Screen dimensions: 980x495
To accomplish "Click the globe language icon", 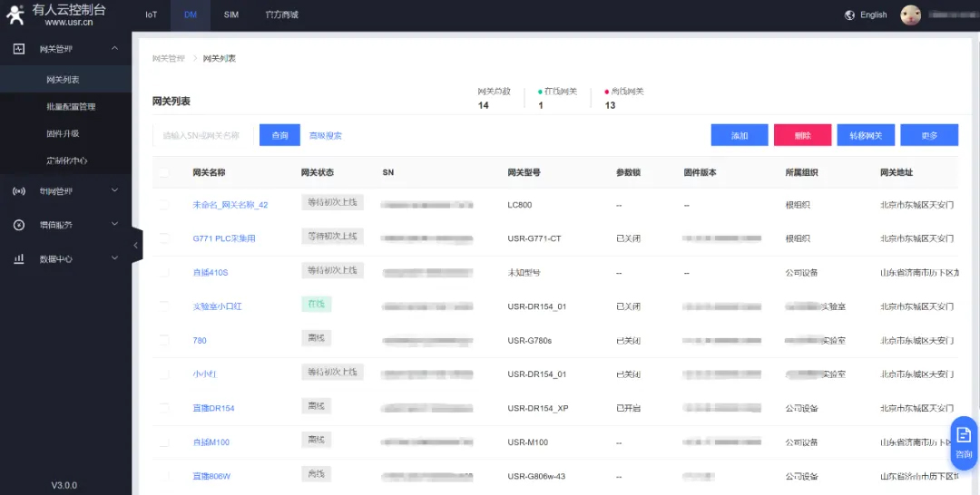I will click(849, 15).
